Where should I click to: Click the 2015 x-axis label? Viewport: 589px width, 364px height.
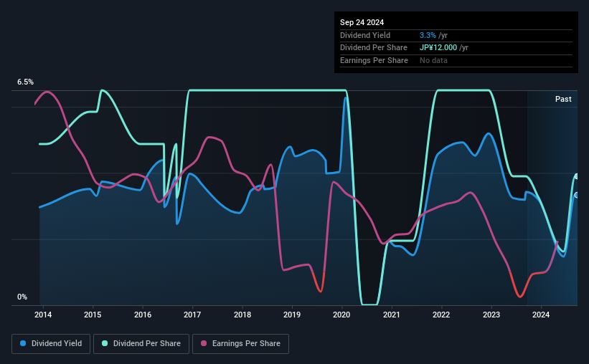click(93, 315)
